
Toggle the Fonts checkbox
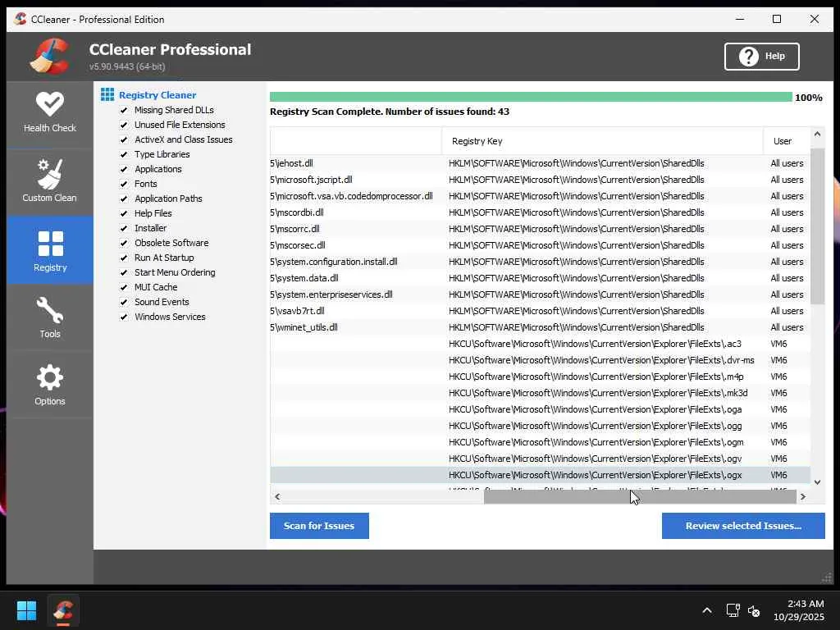124,184
